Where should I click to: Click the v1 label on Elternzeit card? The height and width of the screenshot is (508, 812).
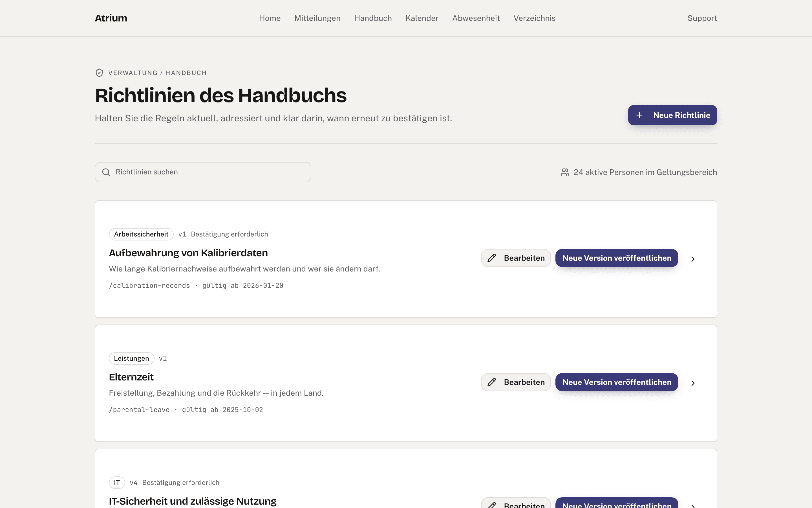point(163,358)
